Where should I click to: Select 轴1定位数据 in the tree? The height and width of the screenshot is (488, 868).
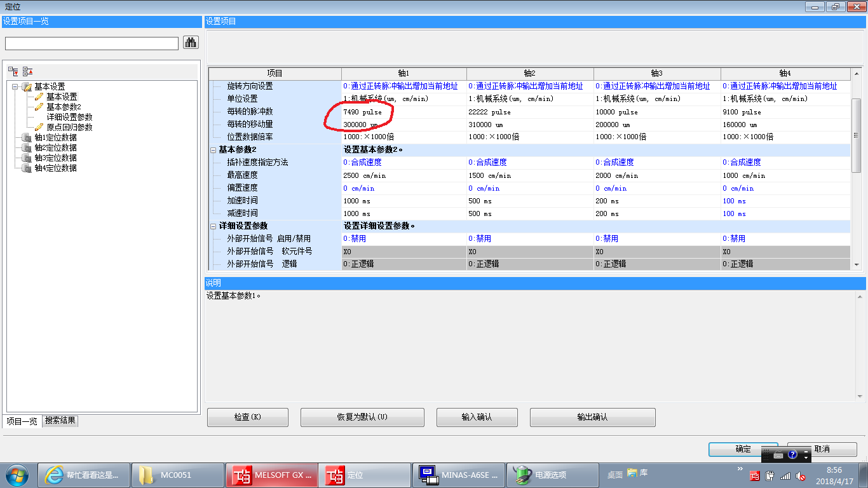point(55,137)
